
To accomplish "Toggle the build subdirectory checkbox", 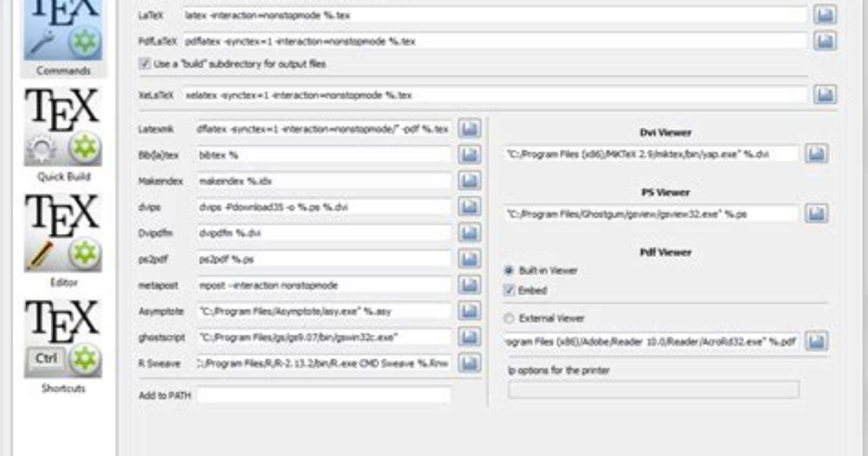I will pos(144,64).
